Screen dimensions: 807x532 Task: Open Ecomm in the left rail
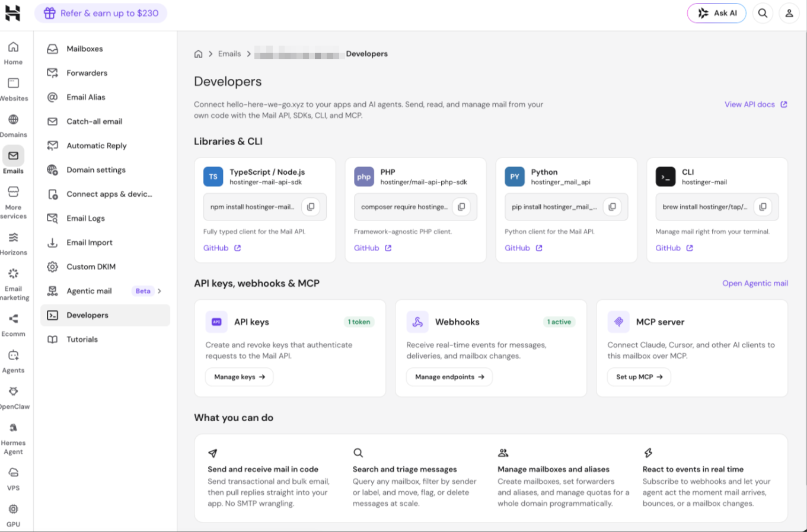point(13,325)
